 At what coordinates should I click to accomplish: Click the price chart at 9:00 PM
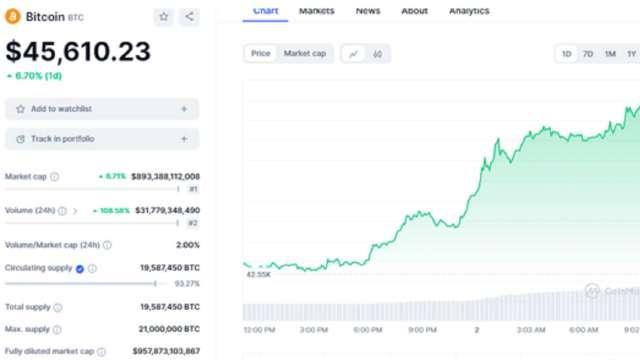tap(422, 214)
